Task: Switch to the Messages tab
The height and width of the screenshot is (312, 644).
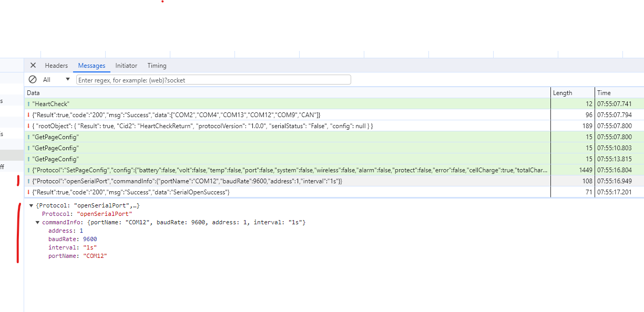Action: tap(92, 66)
